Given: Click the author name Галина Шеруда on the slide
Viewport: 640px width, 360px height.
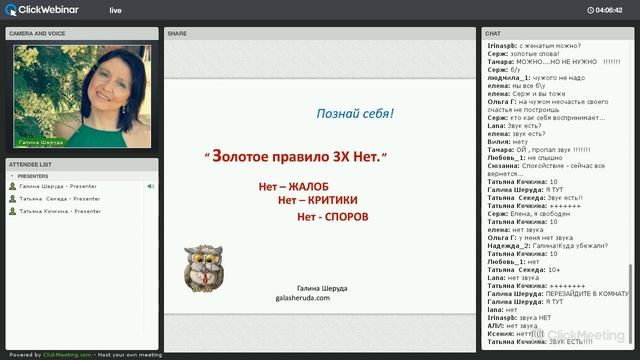Looking at the screenshot, I should tap(322, 288).
